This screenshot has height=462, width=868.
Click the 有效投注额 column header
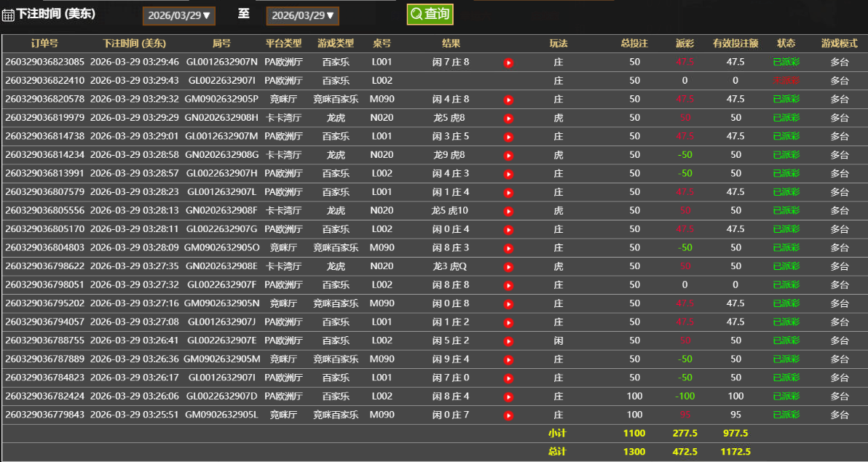pos(735,44)
